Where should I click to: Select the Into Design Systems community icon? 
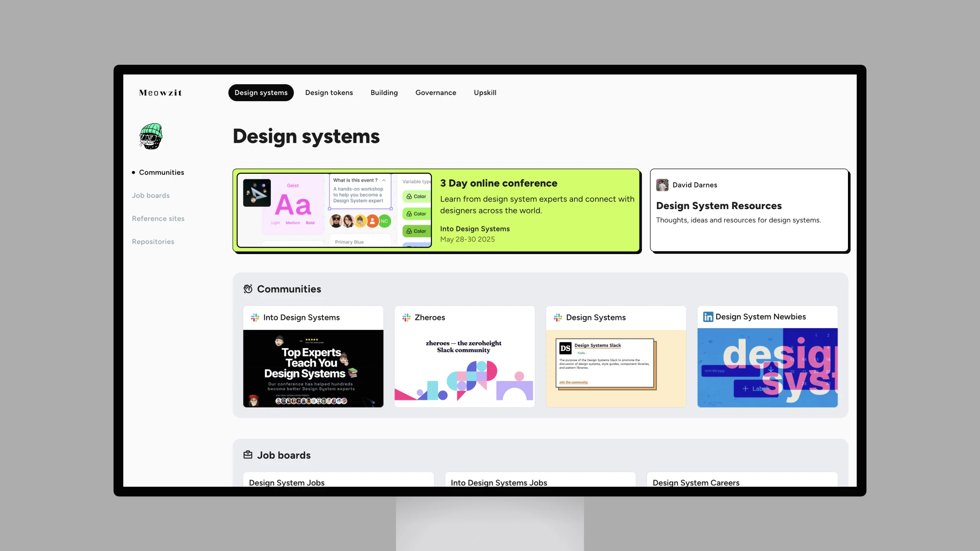pyautogui.click(x=255, y=317)
